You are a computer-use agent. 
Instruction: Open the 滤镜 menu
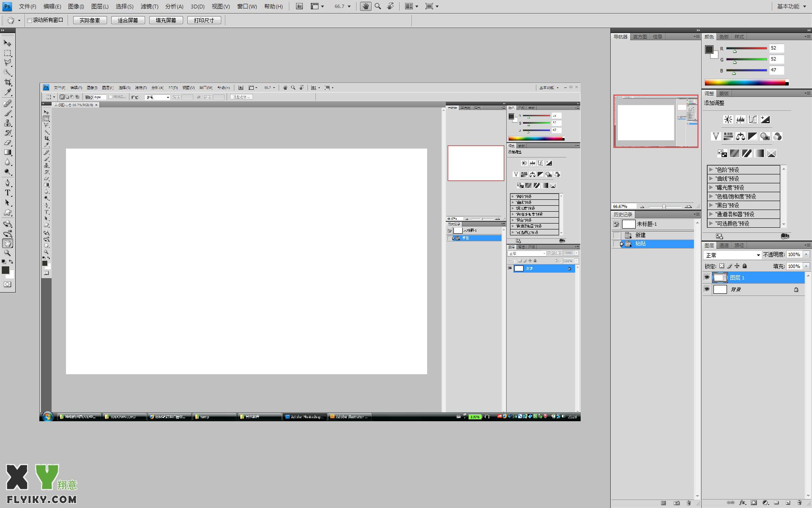click(148, 6)
